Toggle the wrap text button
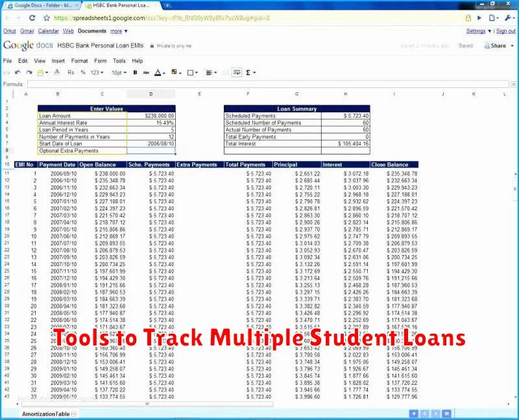The image size is (519, 420). point(237,72)
